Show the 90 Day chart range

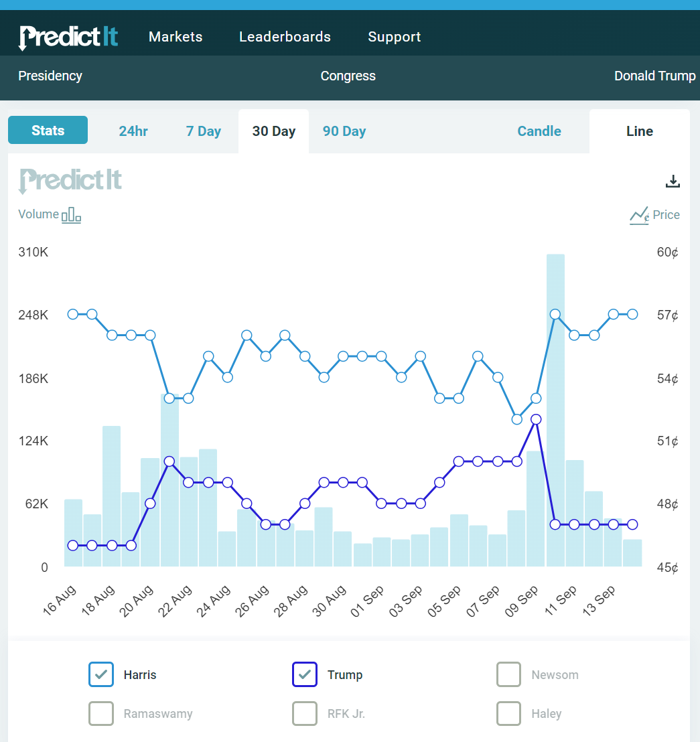click(x=344, y=131)
